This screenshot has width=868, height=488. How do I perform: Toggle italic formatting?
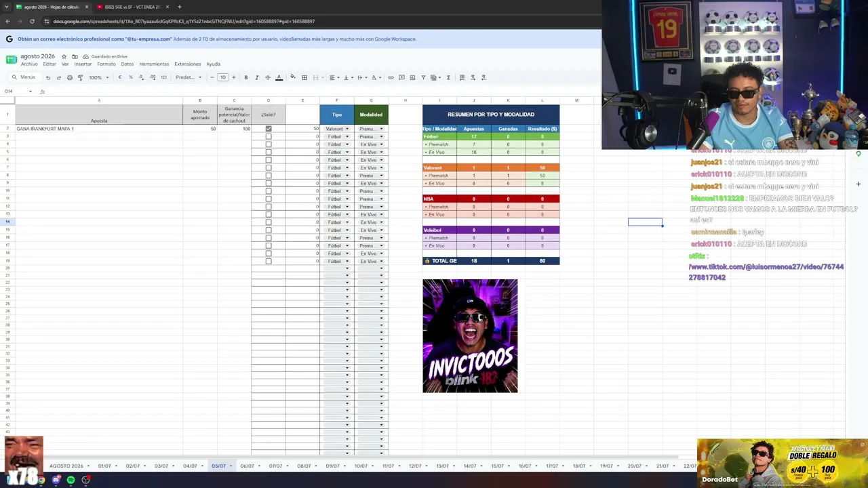coord(256,77)
